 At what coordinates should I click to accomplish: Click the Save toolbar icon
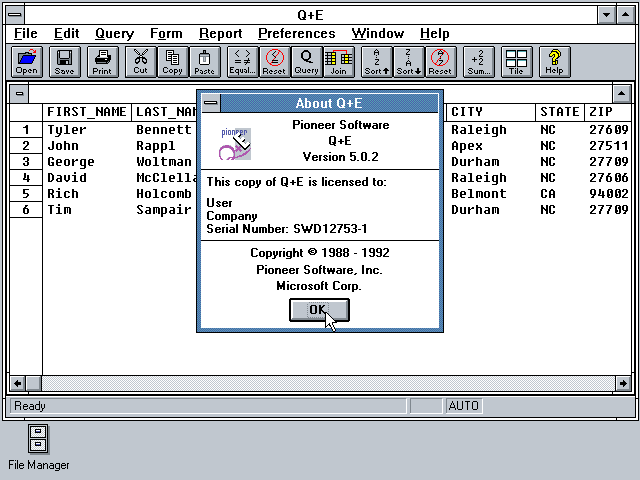click(64, 62)
